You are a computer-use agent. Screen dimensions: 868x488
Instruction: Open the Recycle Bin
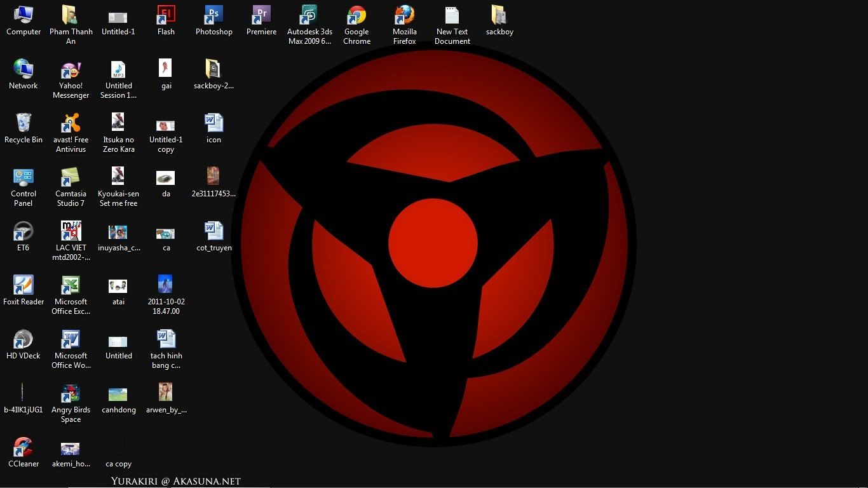click(24, 128)
